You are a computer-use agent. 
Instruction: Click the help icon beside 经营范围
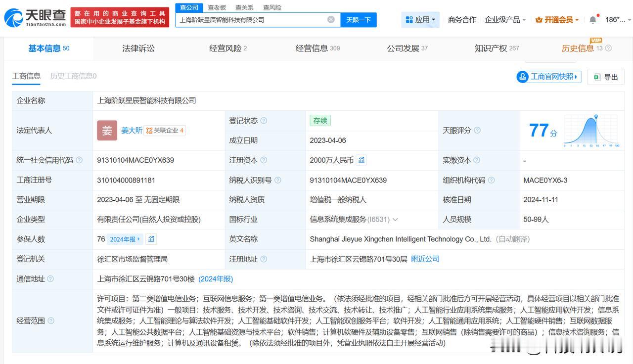pos(50,321)
